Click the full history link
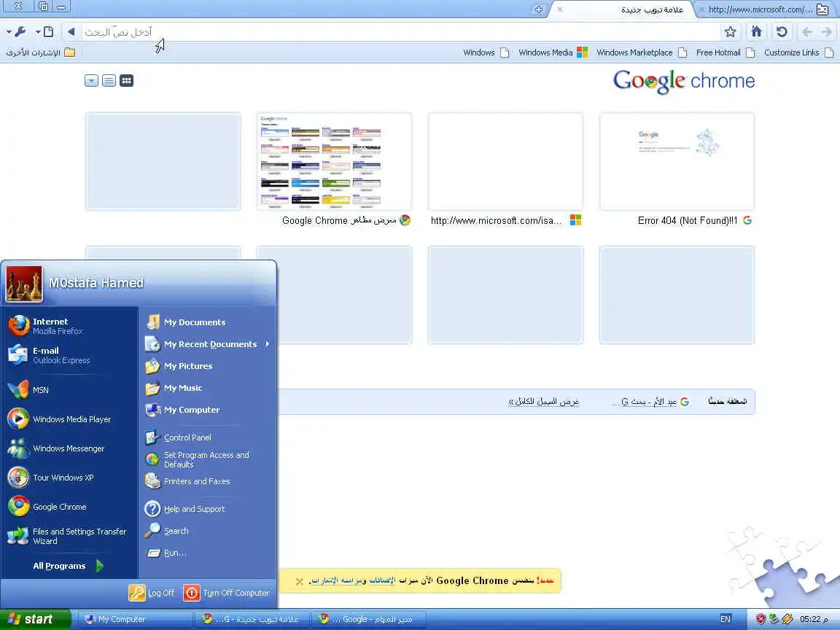 tap(544, 402)
